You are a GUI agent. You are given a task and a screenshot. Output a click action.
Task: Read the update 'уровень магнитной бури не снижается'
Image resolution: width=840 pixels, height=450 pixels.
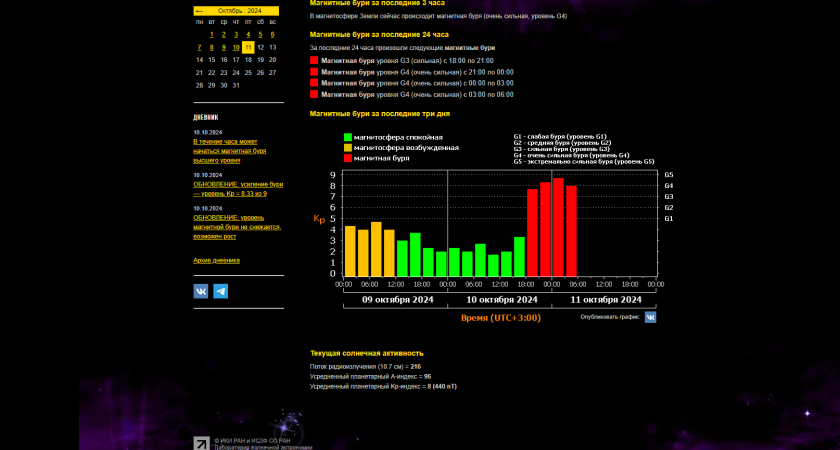pos(238,226)
